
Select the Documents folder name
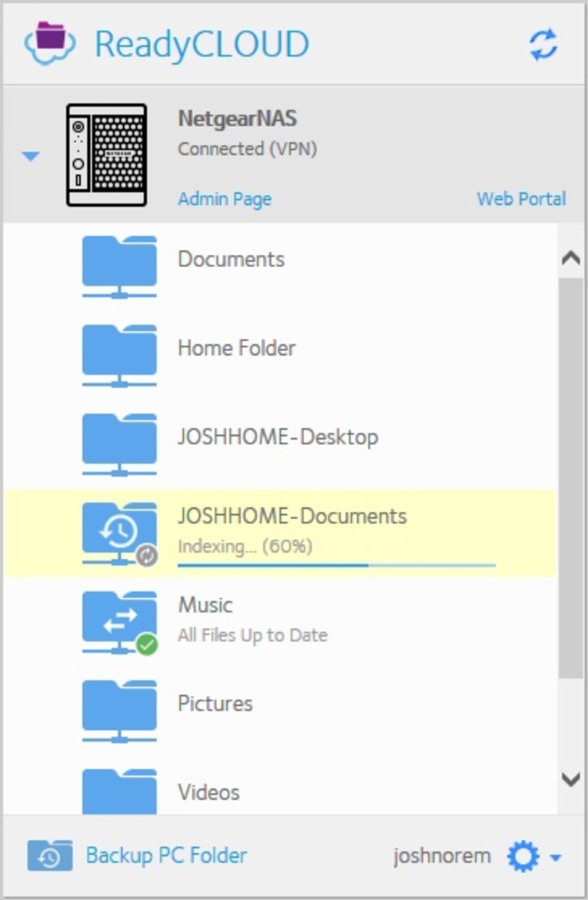tap(231, 259)
